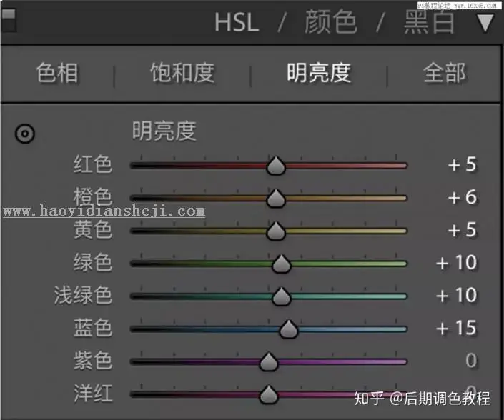Image resolution: width=504 pixels, height=420 pixels.
Task: Click the 红色 luminance slider handle
Action: point(276,166)
